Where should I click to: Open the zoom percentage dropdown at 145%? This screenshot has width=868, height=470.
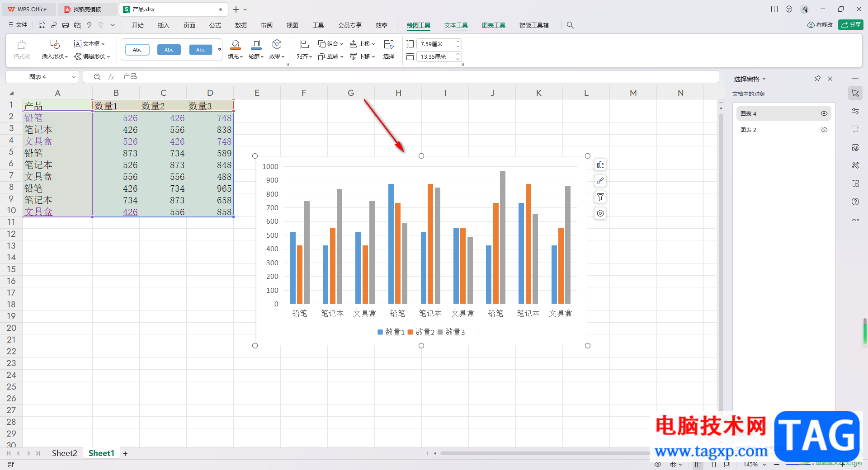point(765,465)
